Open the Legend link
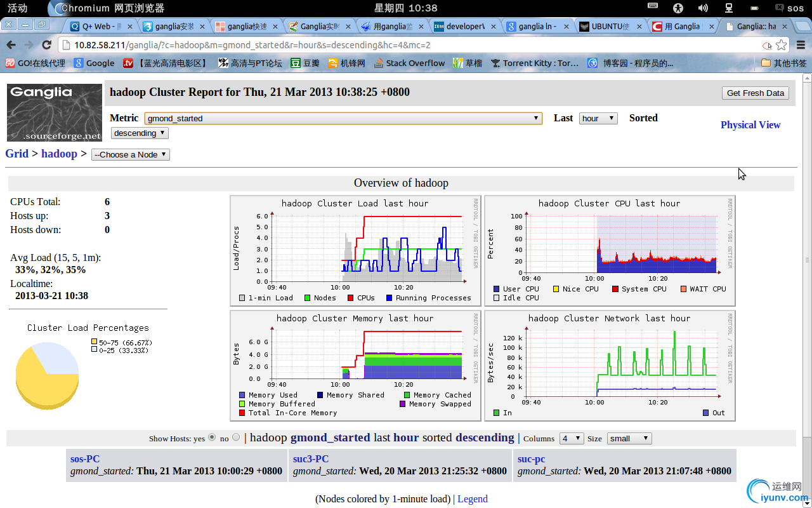812x508 pixels. click(x=473, y=499)
